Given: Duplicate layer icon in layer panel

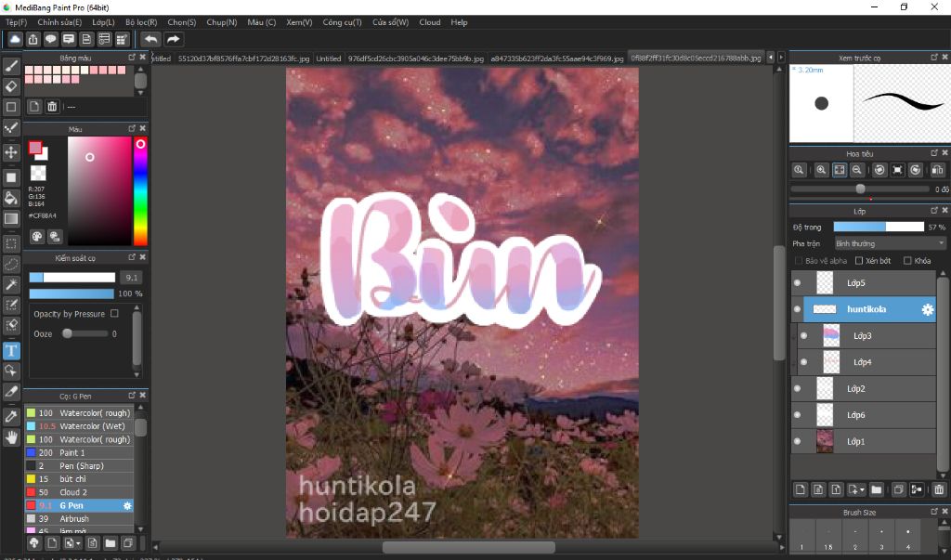Looking at the screenshot, I should coord(898,489).
